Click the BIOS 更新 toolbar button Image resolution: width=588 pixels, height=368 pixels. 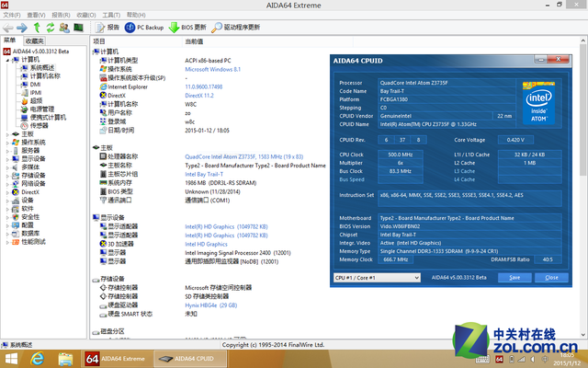click(187, 28)
